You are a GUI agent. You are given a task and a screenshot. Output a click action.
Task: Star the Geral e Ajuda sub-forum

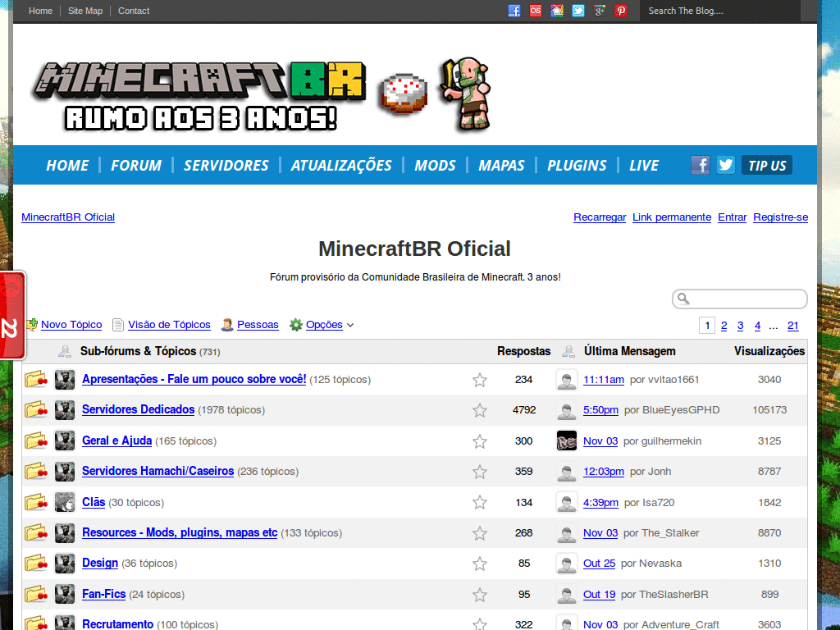point(479,441)
